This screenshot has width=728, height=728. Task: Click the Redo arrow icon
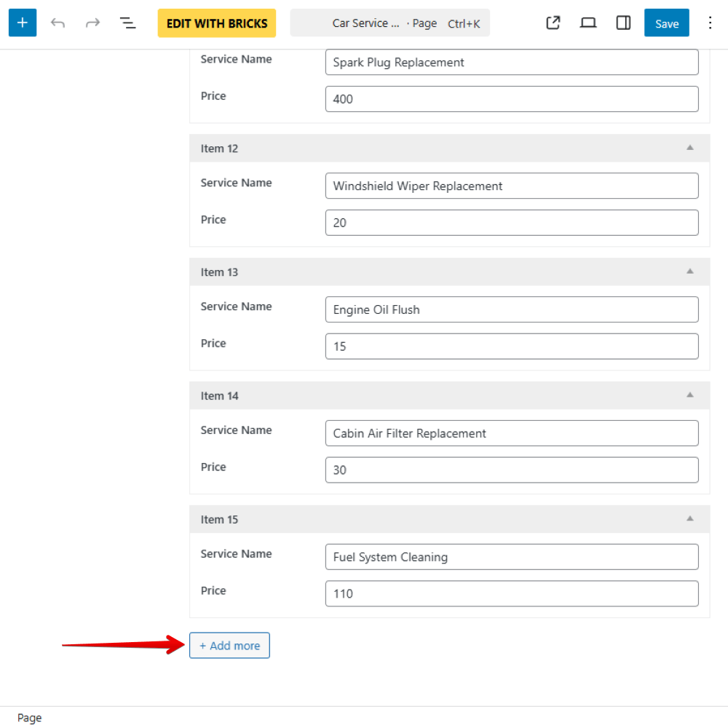pyautogui.click(x=92, y=23)
